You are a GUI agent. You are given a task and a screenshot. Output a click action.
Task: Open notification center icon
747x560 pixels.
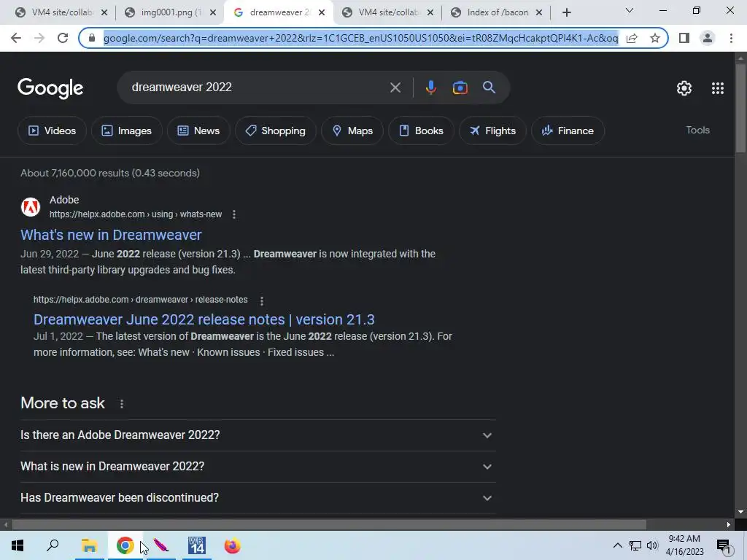(724, 545)
